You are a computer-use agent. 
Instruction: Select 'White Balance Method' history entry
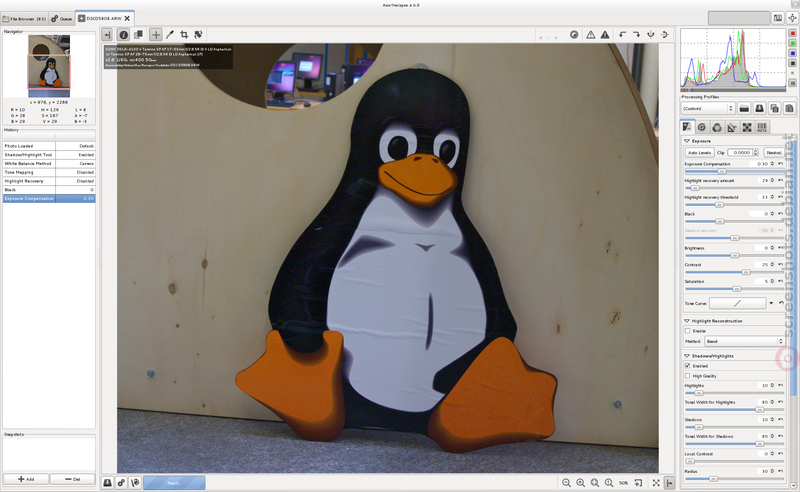49,163
